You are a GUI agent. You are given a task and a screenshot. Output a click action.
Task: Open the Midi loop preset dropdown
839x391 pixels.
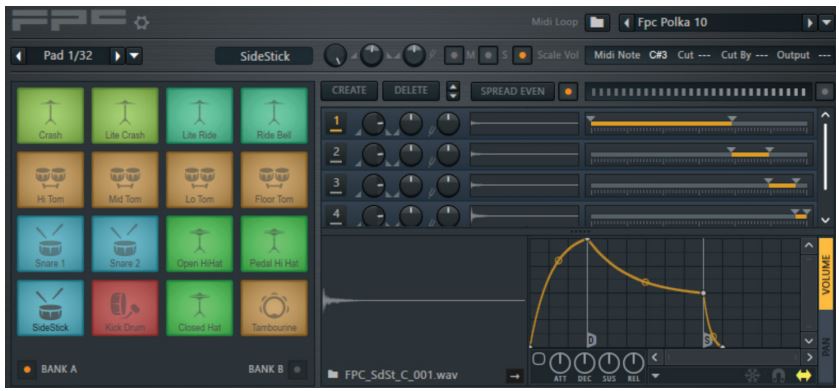(x=827, y=22)
